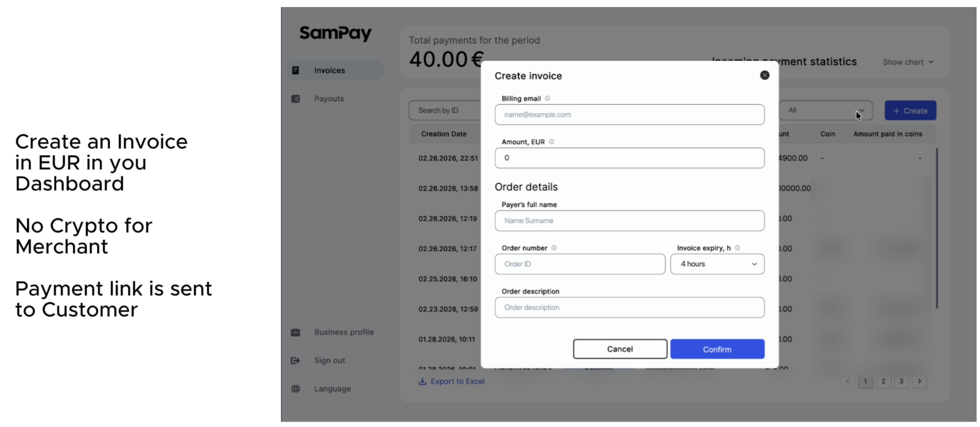Click the Amount EUR info icon
The width and height of the screenshot is (980, 427).
552,141
